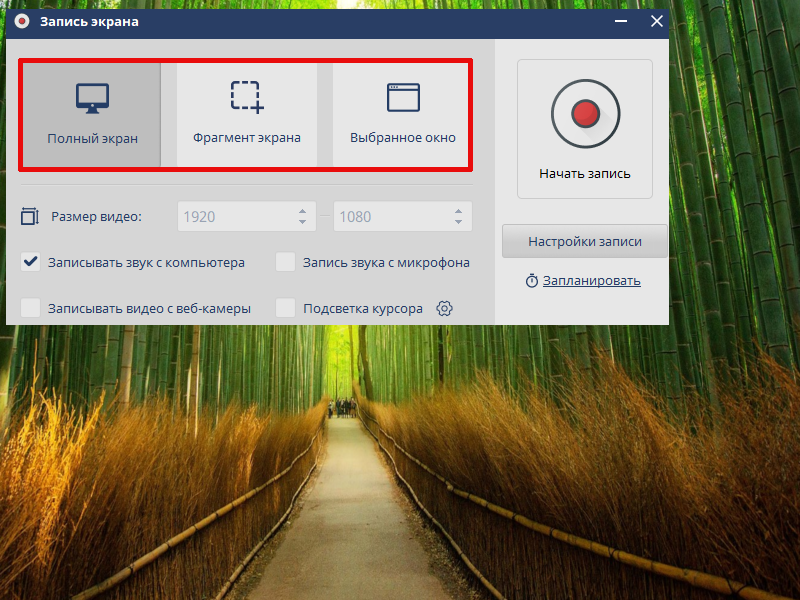Disable Записывать звук с компьютера checkbox

tap(31, 263)
